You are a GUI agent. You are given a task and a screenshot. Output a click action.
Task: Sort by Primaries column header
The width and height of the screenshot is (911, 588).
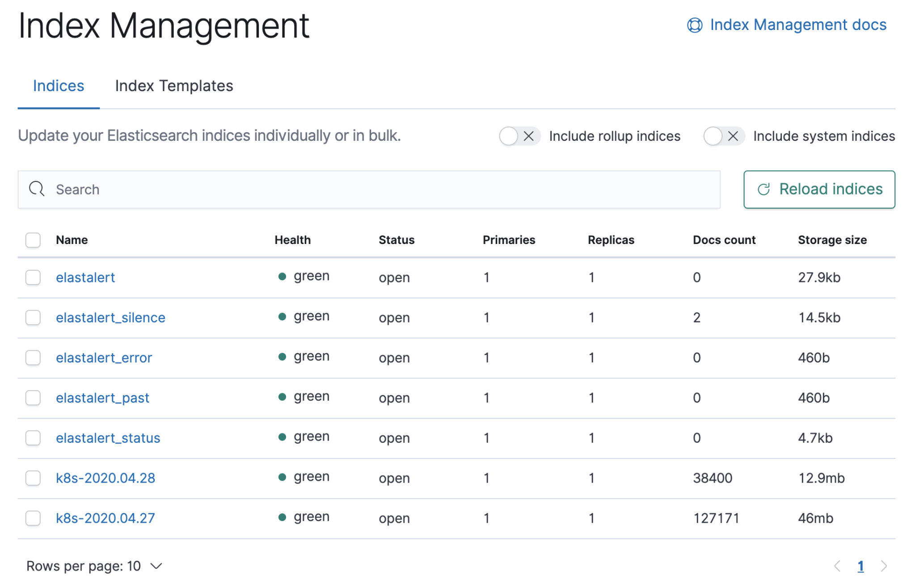(509, 240)
